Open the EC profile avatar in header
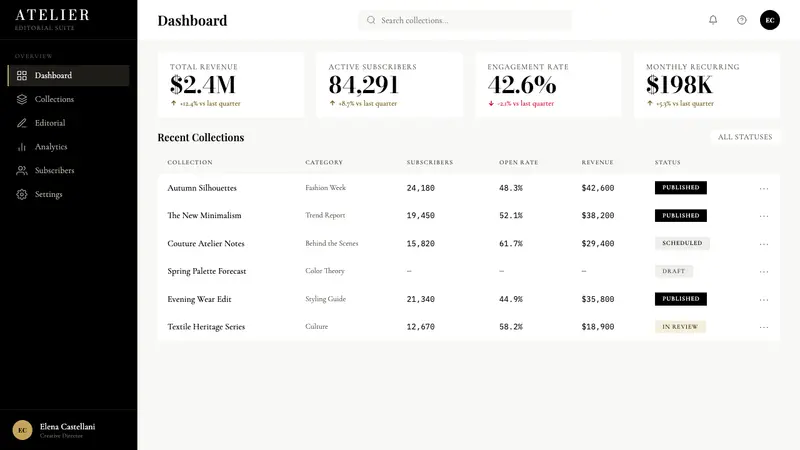 (769, 20)
